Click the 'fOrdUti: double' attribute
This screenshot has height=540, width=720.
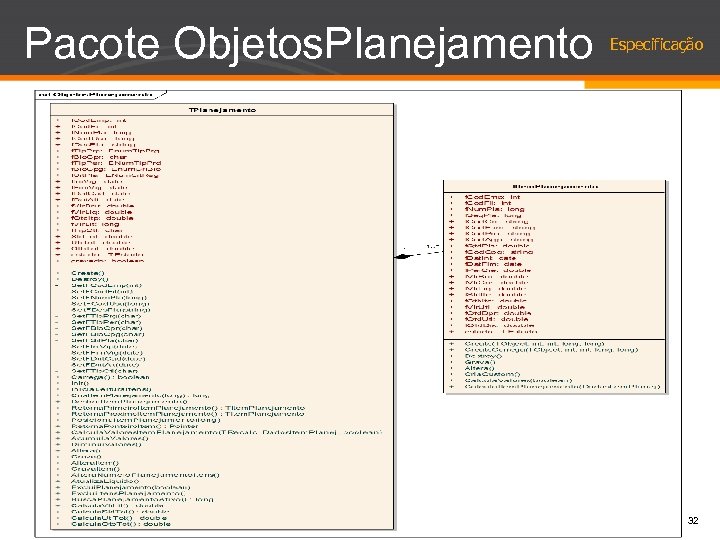point(496,319)
